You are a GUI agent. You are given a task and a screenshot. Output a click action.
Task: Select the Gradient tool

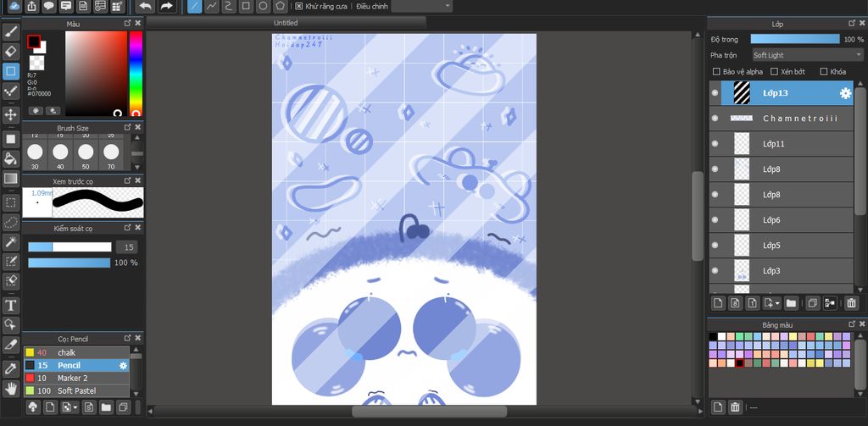coord(10,179)
